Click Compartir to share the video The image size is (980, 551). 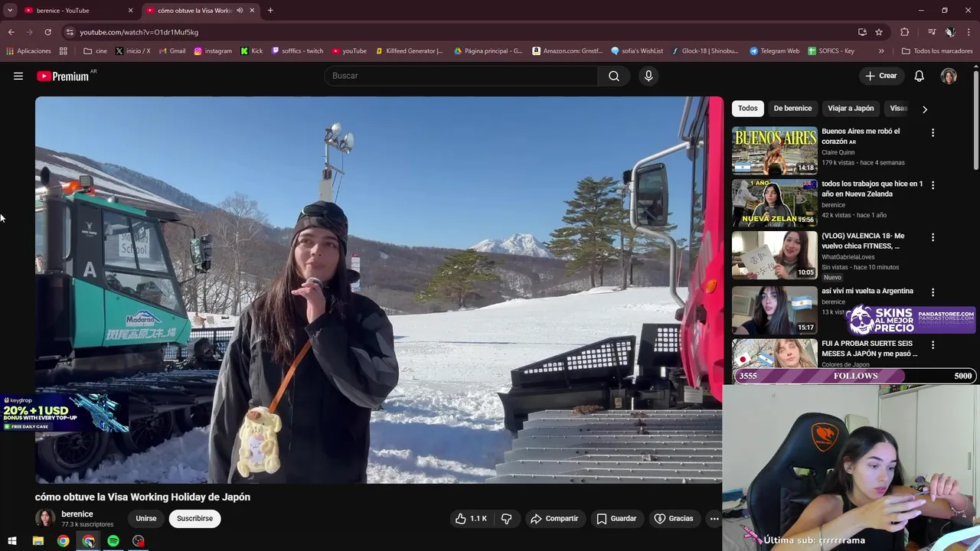pos(555,519)
